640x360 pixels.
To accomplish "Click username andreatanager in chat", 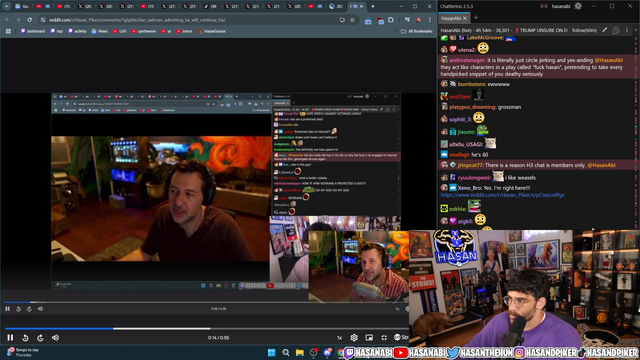I will click(467, 60).
